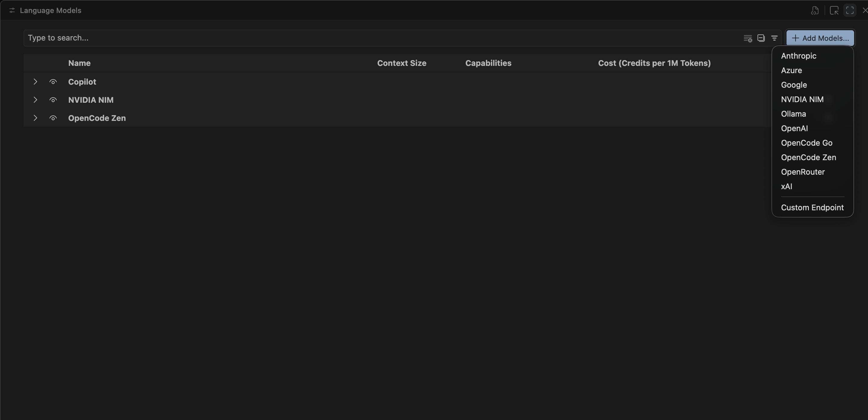
Task: Select OpenCode Zen in the dropdown menu
Action: pos(812,157)
